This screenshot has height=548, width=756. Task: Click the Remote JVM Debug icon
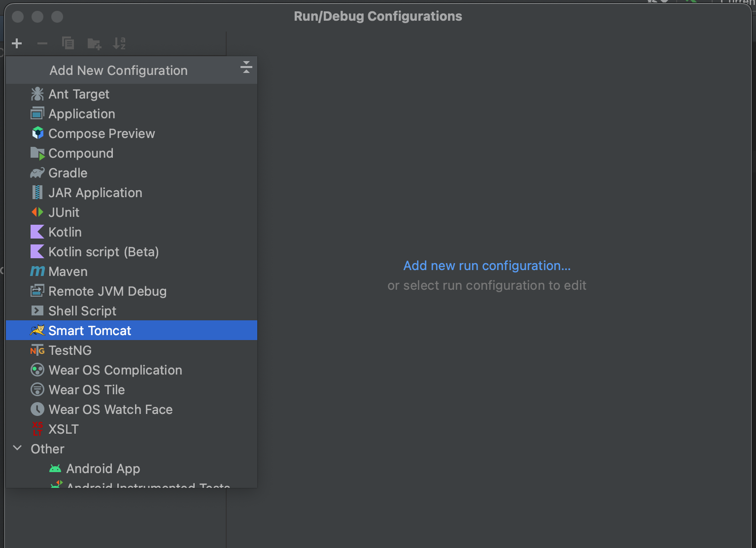[x=37, y=291]
